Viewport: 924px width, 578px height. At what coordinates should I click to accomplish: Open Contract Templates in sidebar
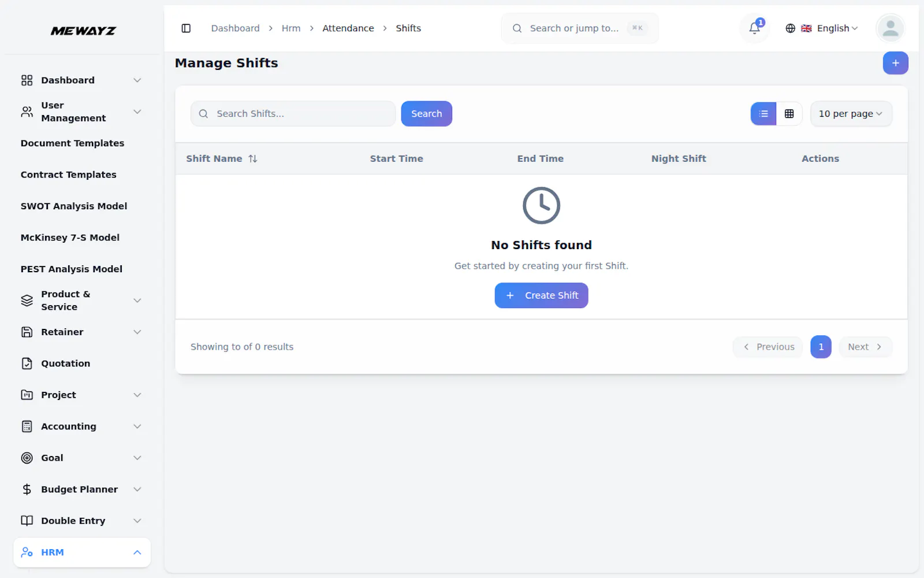[68, 175]
